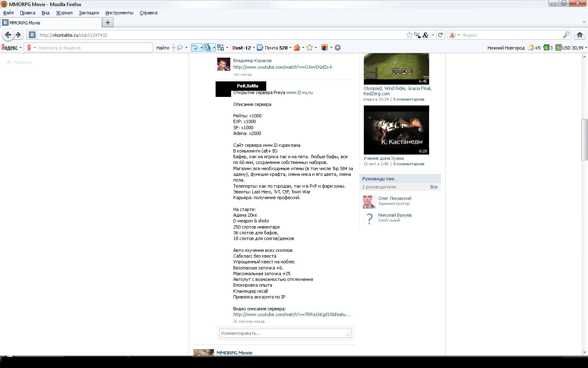Image resolution: width=588 pixels, height=368 pixels.
Task: Open Владимир Казаков's profile link
Action: tap(252, 61)
